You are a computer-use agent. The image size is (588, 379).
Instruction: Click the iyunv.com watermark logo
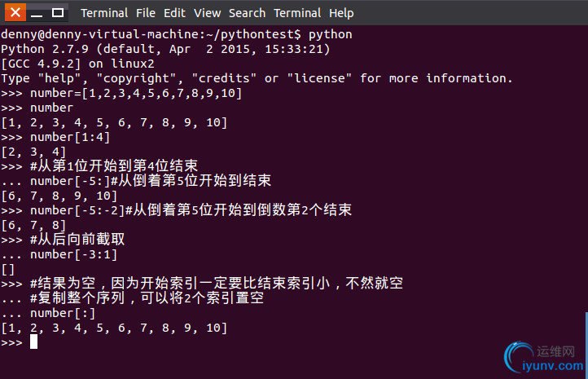pos(544,358)
